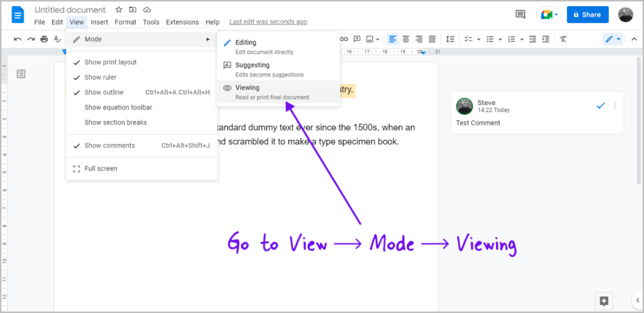This screenshot has width=644, height=313.
Task: Open the Help menu
Action: click(x=213, y=22)
